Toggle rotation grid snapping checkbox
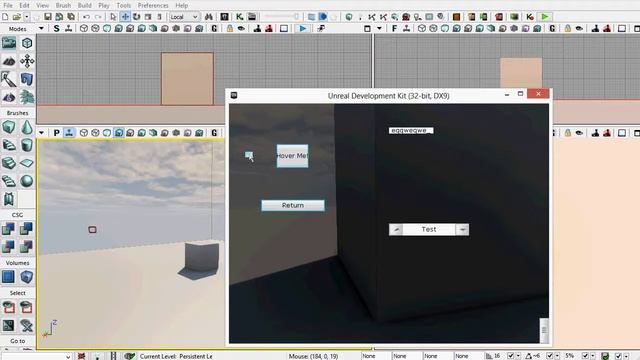 pyautogui.click(x=550, y=356)
